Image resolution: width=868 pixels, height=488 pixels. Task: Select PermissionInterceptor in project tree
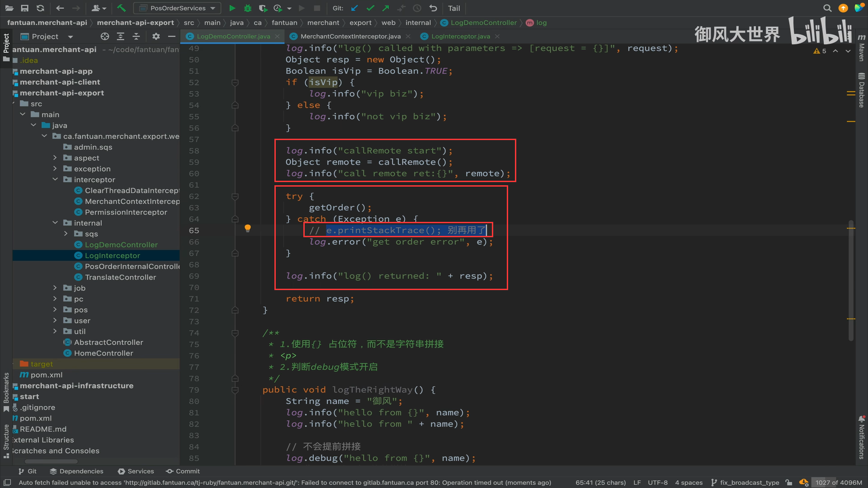tap(126, 212)
